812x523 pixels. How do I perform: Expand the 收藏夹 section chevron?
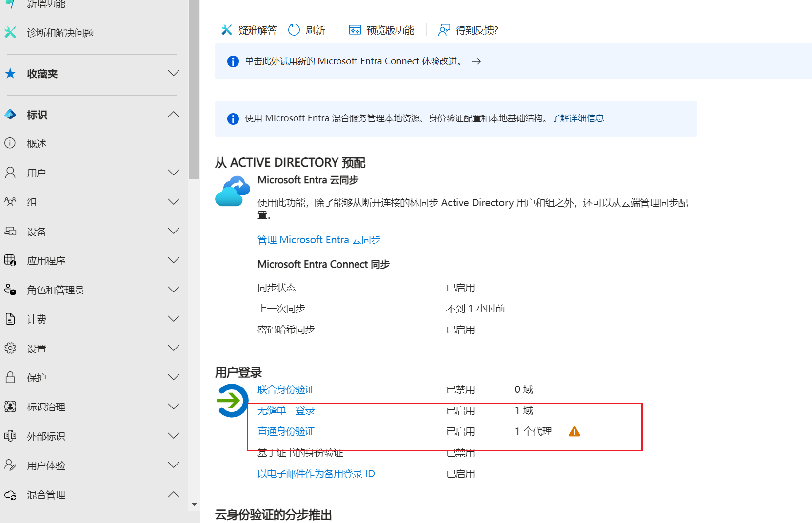click(x=174, y=73)
